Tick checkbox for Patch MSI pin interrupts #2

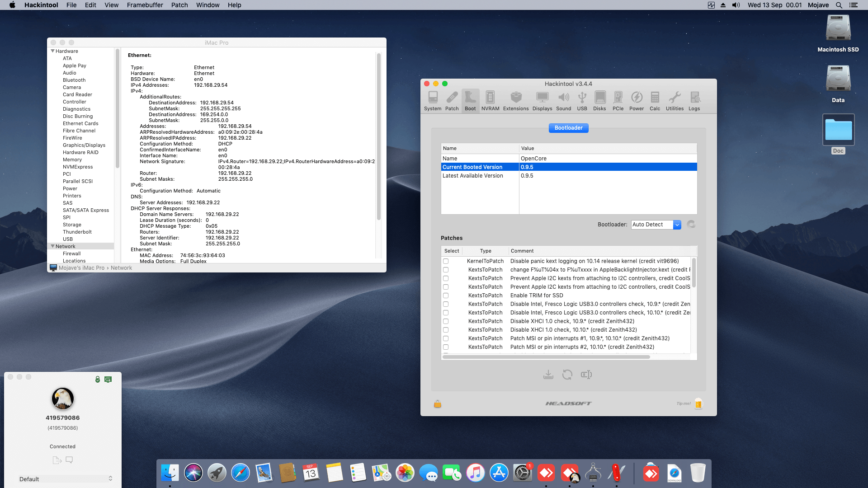[446, 347]
